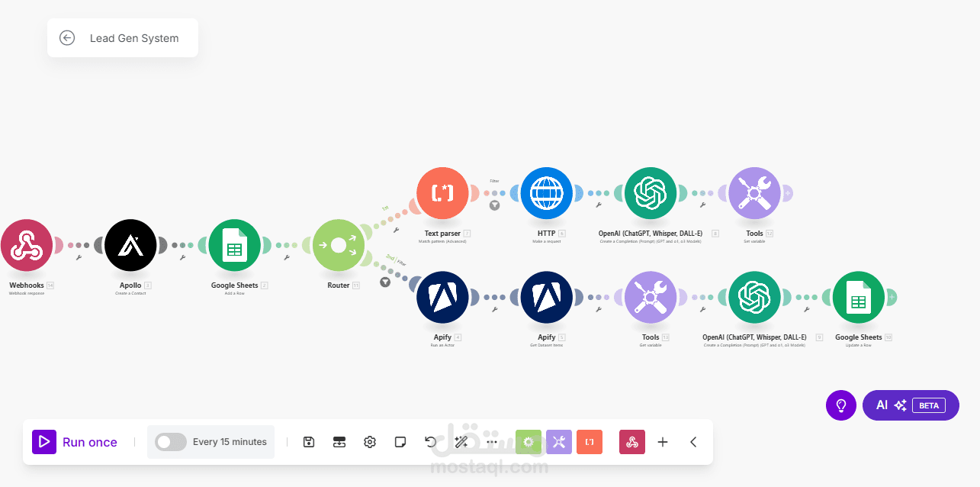Open the Google Sheets Add a Row module

point(234,245)
